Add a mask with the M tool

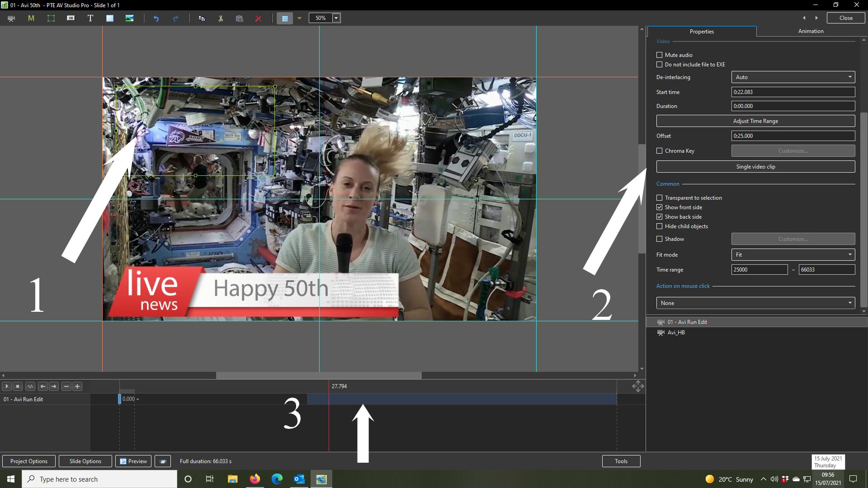(31, 19)
